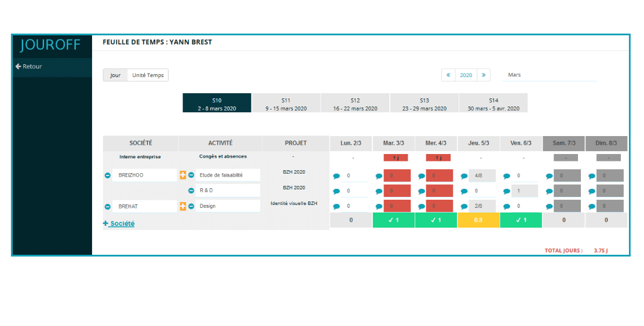The width and height of the screenshot is (644, 326).
Task: Remove the Design activity
Action: (191, 206)
